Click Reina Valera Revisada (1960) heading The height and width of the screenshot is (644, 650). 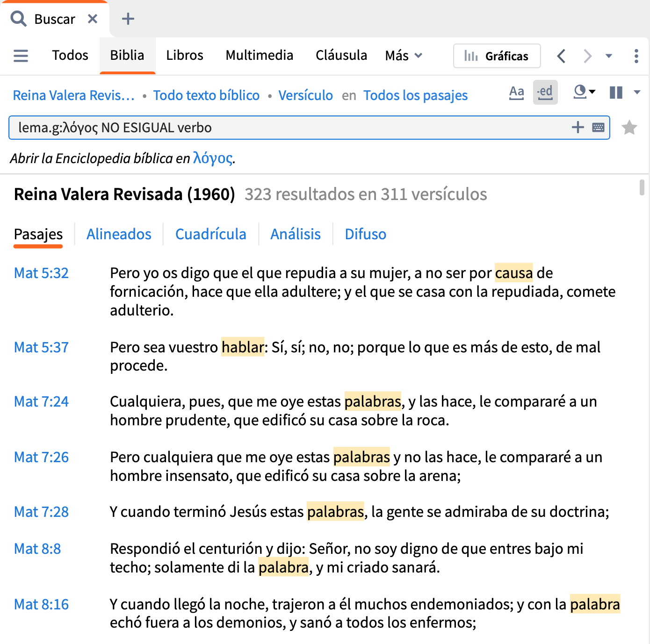click(124, 194)
